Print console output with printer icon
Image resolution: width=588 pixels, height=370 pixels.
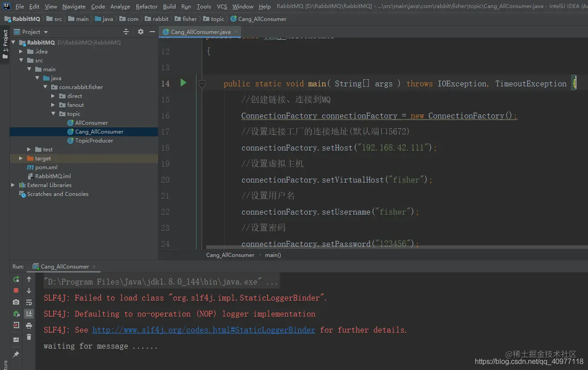point(29,325)
